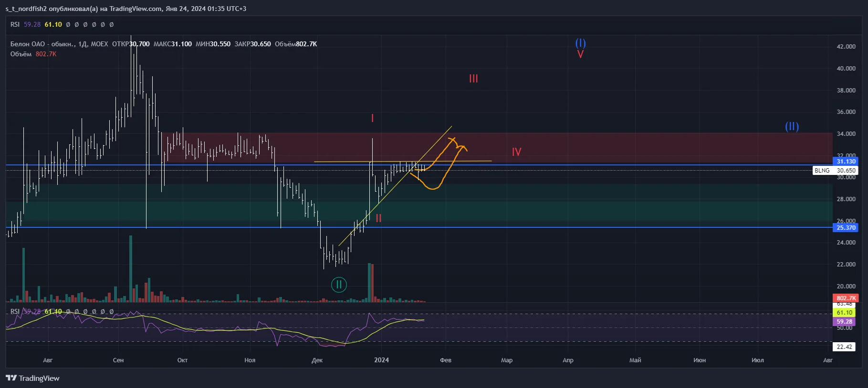Click the blue 31.130 price level label
Image resolution: width=868 pixels, height=388 pixels.
(x=846, y=162)
